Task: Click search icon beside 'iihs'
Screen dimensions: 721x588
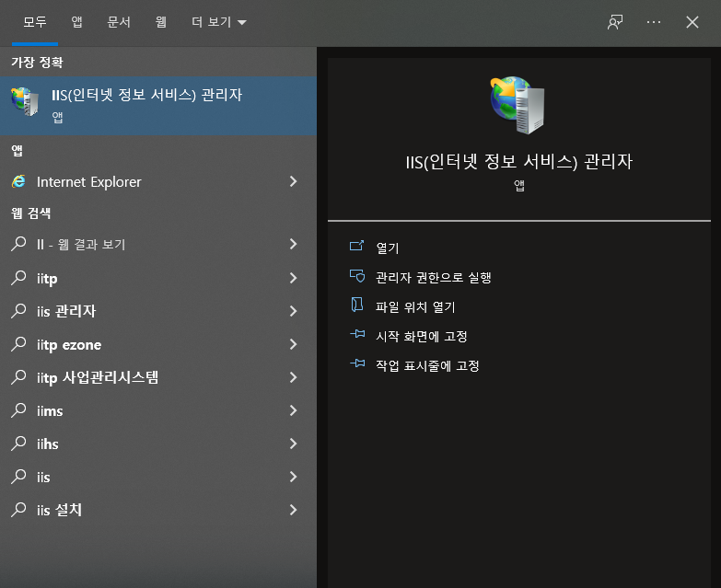Action: coord(18,444)
